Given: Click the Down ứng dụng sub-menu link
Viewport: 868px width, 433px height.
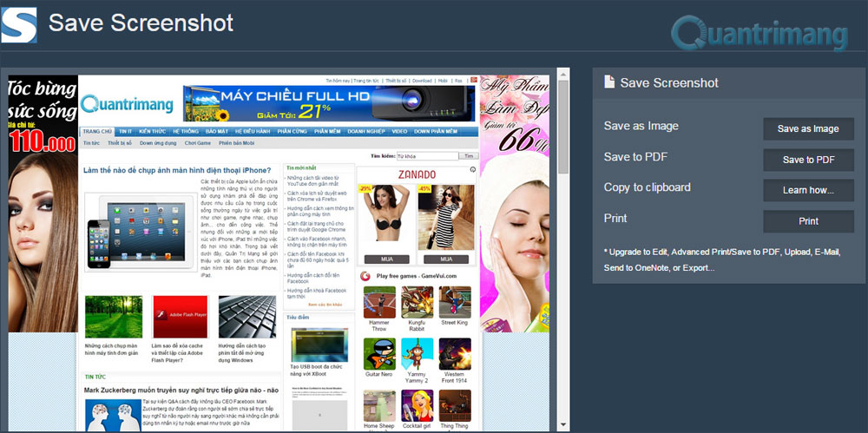Looking at the screenshot, I should point(158,143).
